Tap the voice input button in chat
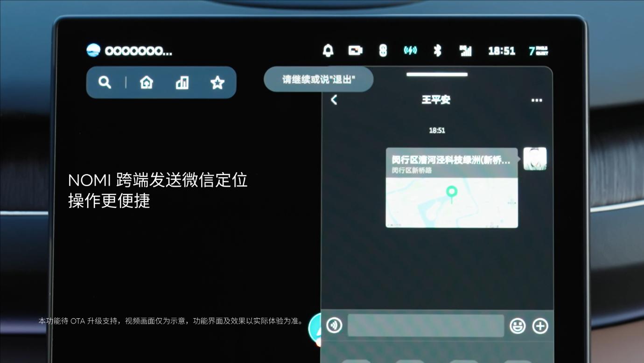Image resolution: width=644 pixels, height=363 pixels. [334, 325]
